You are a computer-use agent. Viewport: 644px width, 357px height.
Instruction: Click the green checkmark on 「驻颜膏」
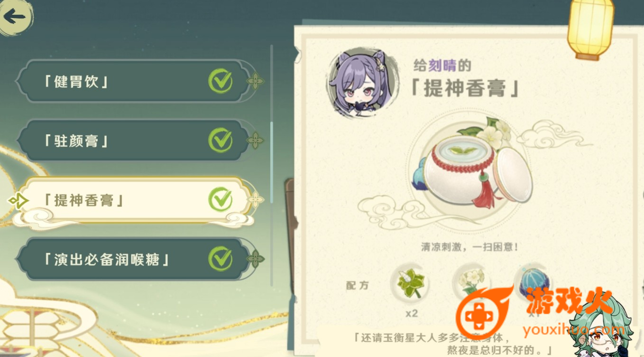[x=221, y=140]
